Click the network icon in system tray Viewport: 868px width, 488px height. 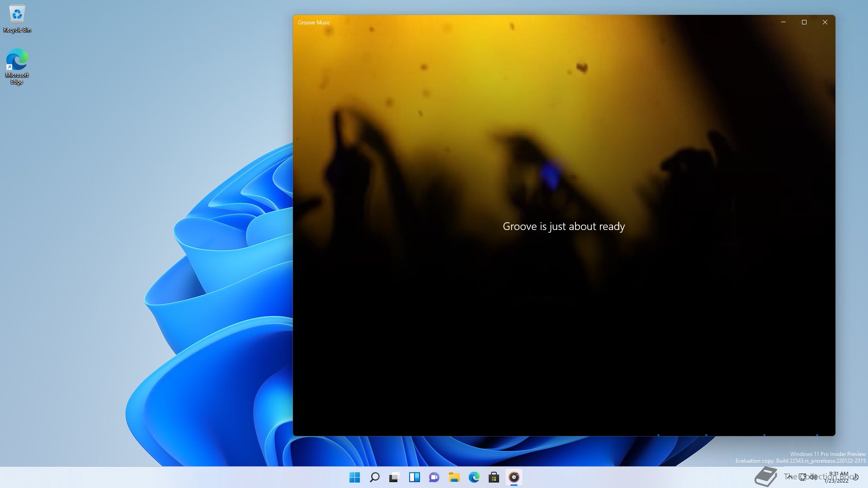(x=802, y=477)
